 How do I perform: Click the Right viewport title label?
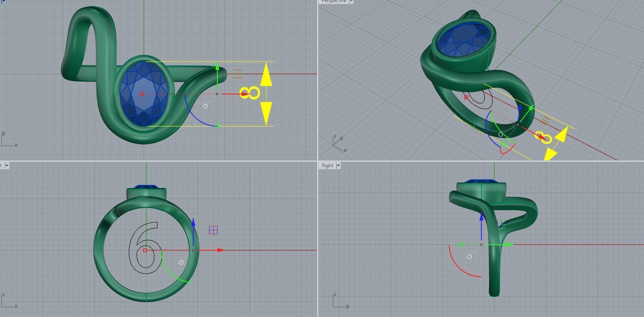pyautogui.click(x=327, y=166)
